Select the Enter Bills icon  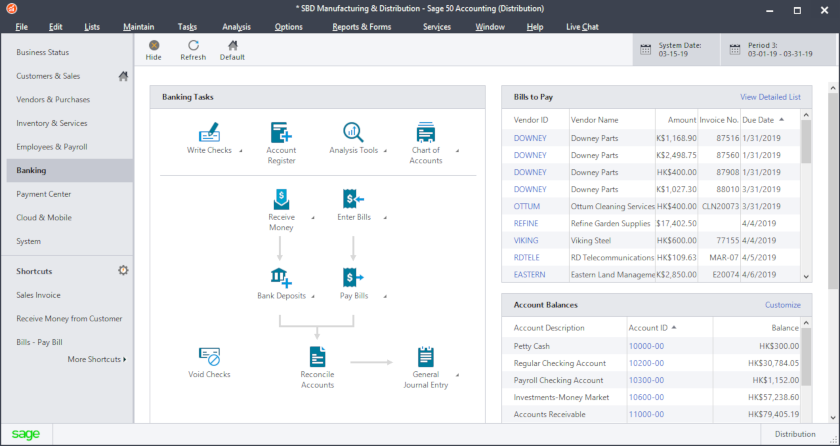(353, 198)
